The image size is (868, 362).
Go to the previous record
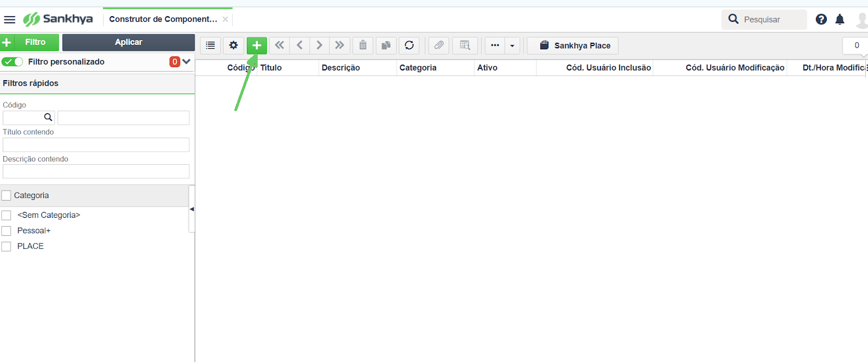299,46
